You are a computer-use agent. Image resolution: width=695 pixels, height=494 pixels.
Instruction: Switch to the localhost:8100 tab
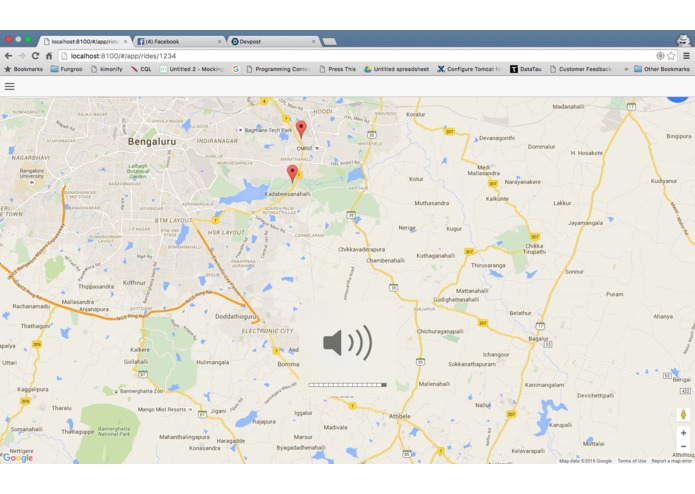click(x=85, y=41)
